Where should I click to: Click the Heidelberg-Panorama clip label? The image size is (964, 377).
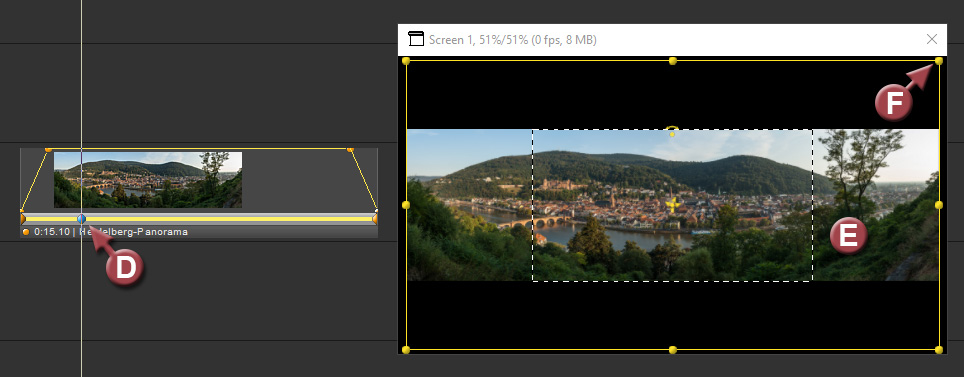click(x=135, y=232)
